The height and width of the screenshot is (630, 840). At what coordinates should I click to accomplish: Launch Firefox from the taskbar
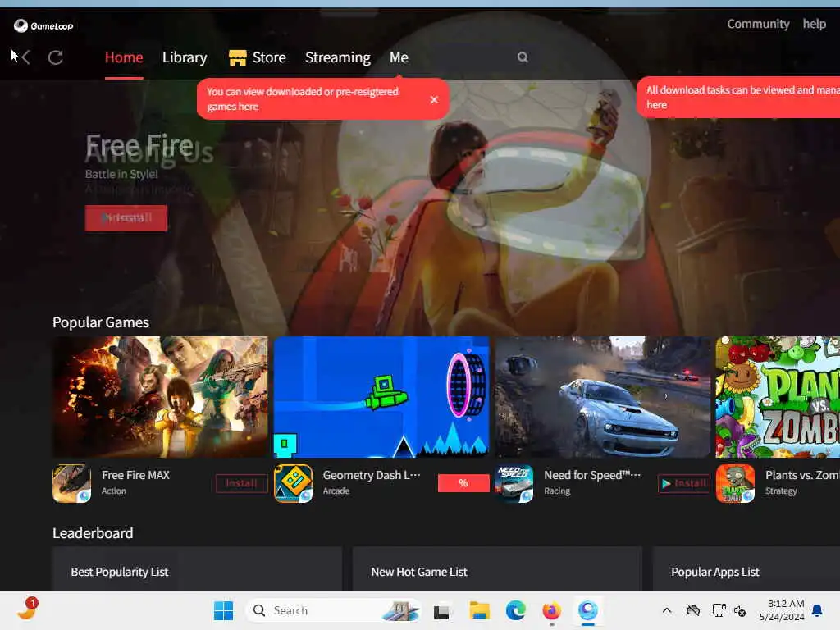[551, 610]
